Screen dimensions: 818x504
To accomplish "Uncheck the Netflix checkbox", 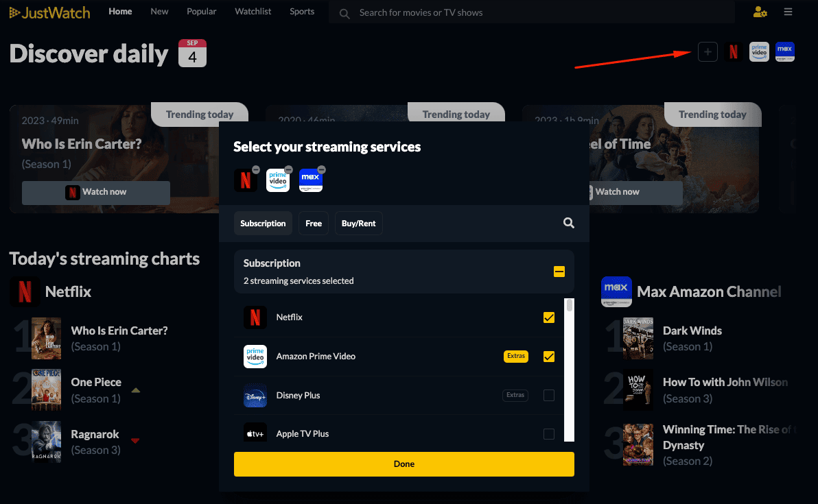I will tap(549, 317).
